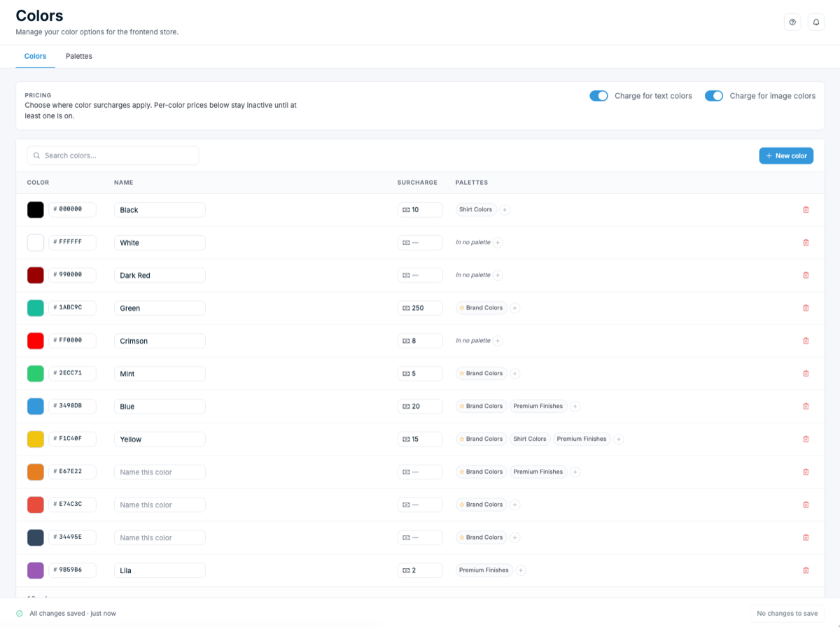
Task: Click the No changes to save button
Action: point(787,613)
